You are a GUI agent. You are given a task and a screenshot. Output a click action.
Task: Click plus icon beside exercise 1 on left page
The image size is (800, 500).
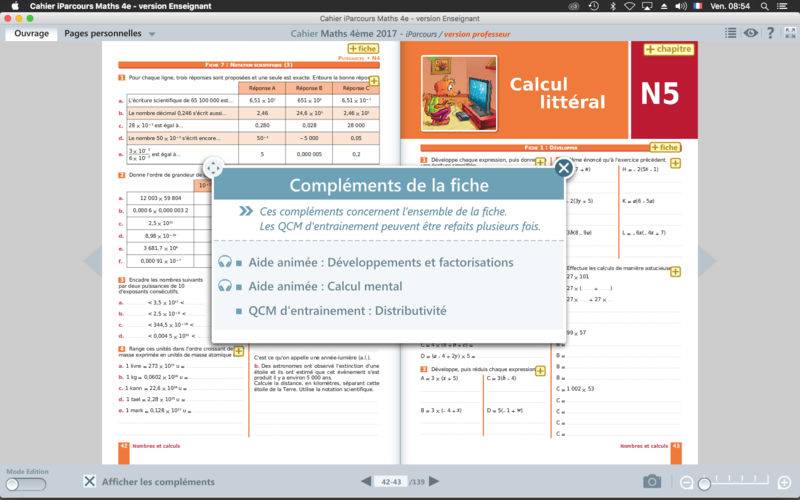[x=374, y=81]
